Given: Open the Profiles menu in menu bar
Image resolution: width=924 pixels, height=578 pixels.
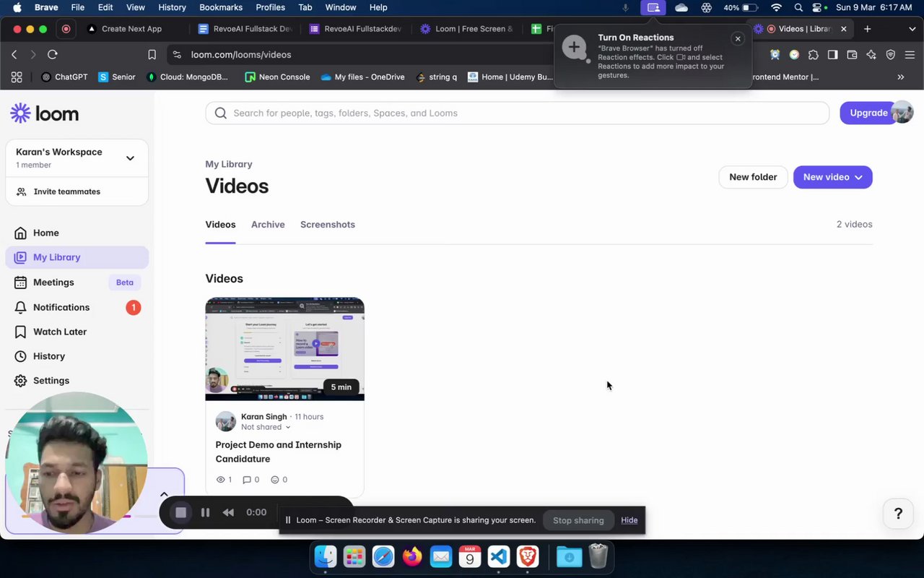Looking at the screenshot, I should (270, 7).
